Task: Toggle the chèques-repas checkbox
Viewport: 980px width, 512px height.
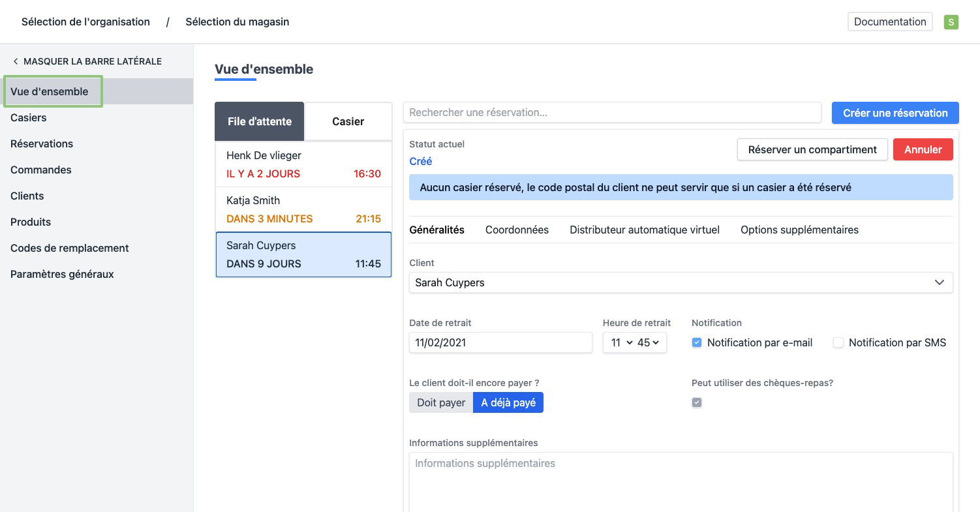Action: pyautogui.click(x=697, y=402)
